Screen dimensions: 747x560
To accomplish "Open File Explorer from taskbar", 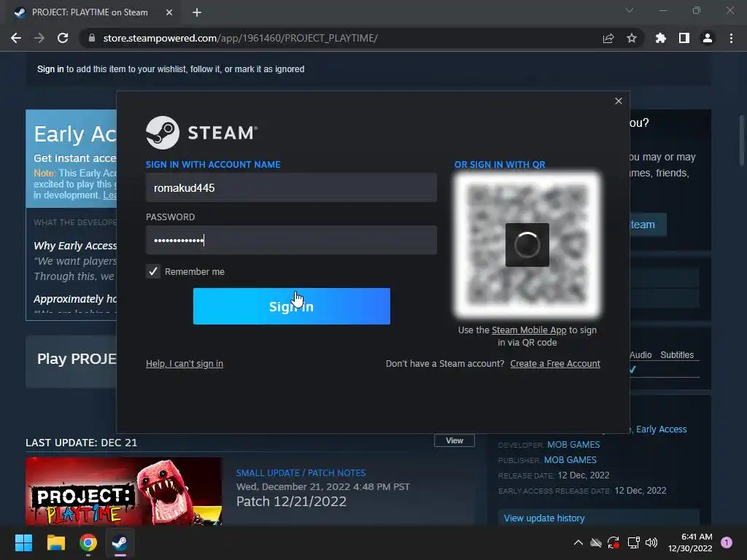I will 55,542.
